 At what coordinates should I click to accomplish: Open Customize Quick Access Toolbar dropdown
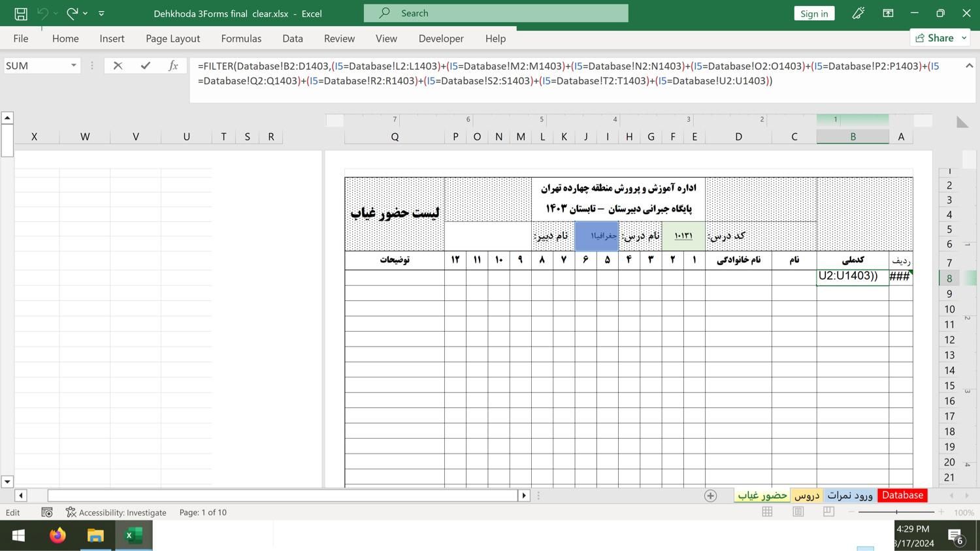[101, 13]
